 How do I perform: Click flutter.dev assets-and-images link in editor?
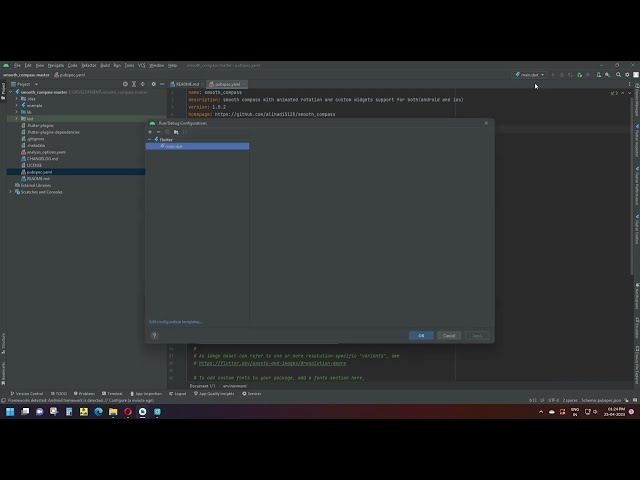click(x=272, y=363)
